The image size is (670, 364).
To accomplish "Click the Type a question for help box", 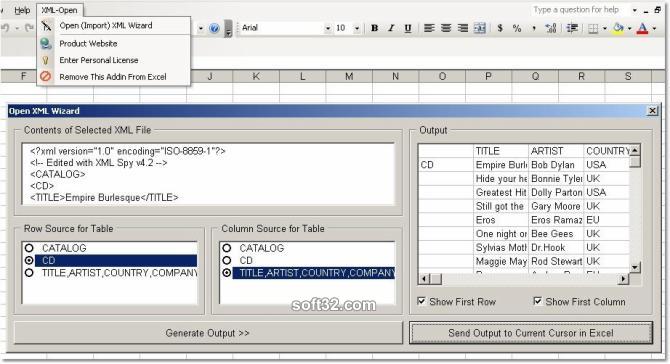I will 580,10.
